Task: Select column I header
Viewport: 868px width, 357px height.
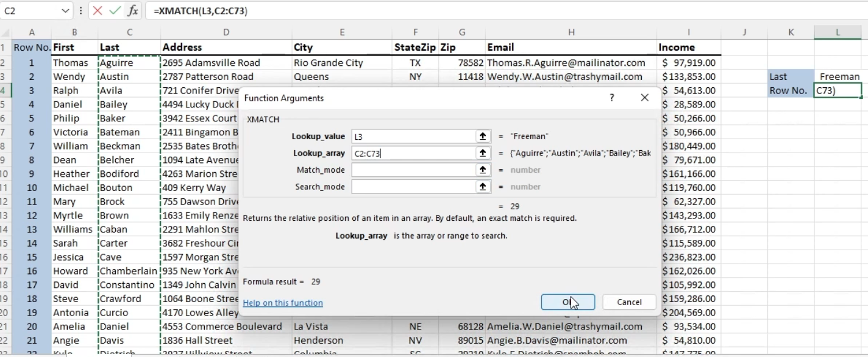Action: [689, 32]
